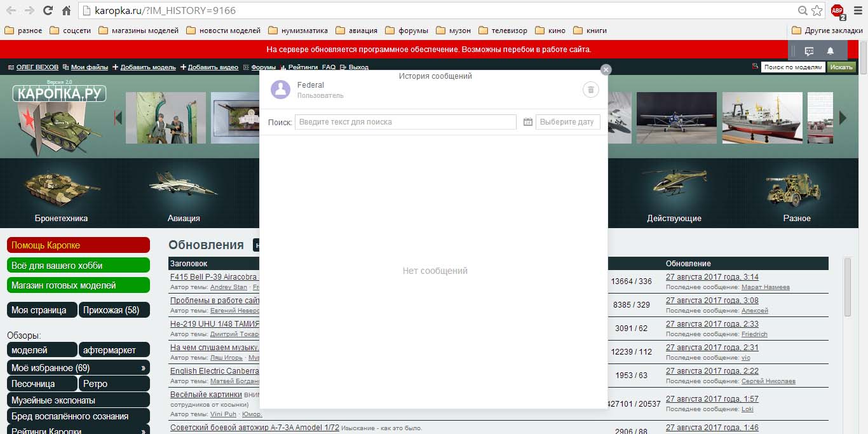This screenshot has width=868, height=434.
Task: Click the trash icon in message history
Action: [590, 90]
